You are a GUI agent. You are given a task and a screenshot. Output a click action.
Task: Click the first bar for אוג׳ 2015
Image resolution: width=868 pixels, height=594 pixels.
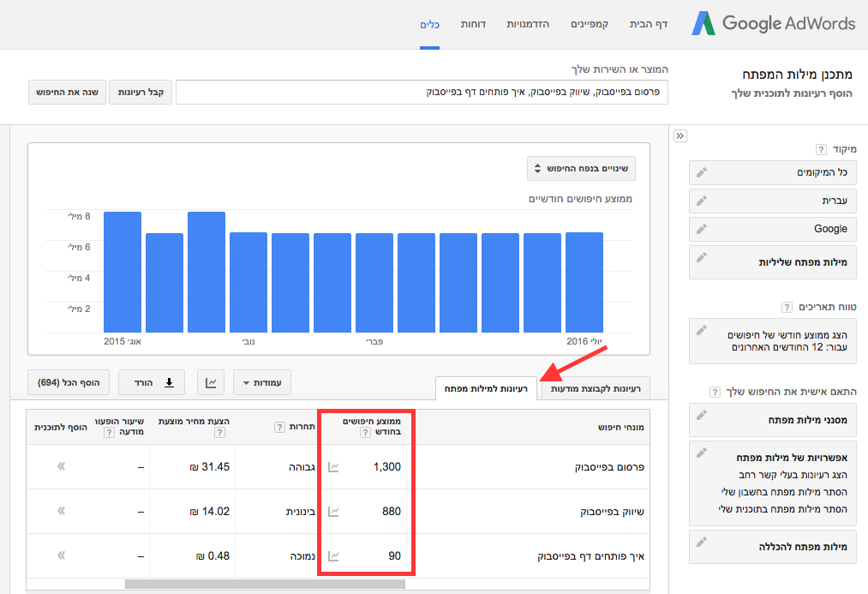click(123, 272)
